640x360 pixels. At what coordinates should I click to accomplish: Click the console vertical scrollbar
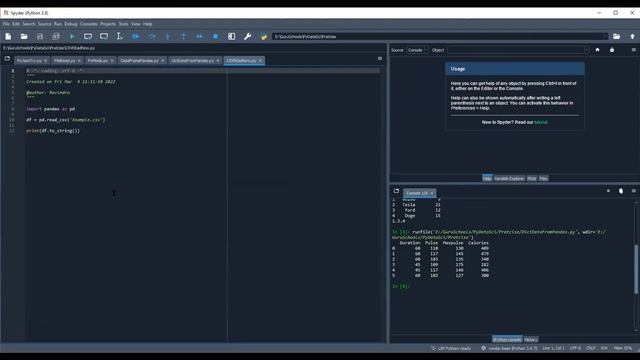point(636,269)
